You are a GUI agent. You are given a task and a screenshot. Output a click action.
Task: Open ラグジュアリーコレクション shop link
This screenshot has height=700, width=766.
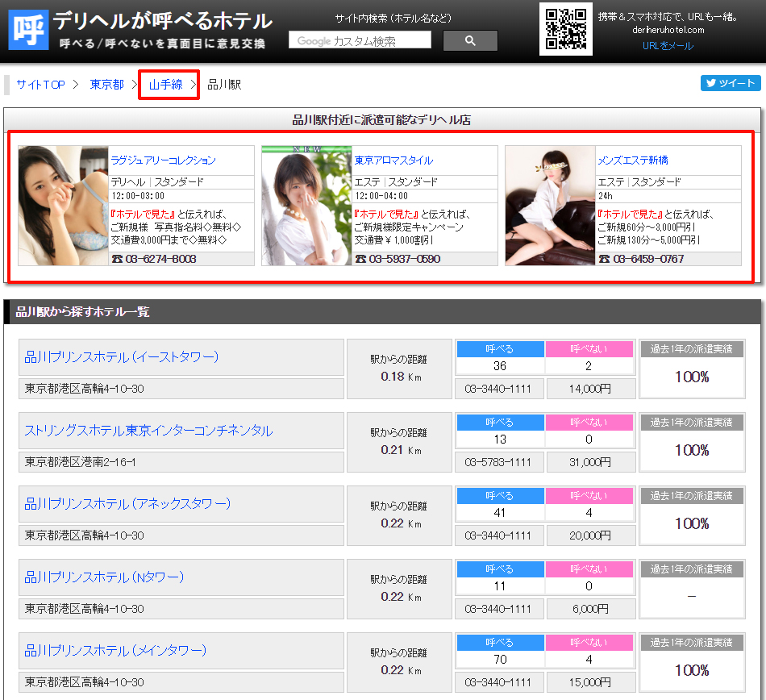(163, 160)
